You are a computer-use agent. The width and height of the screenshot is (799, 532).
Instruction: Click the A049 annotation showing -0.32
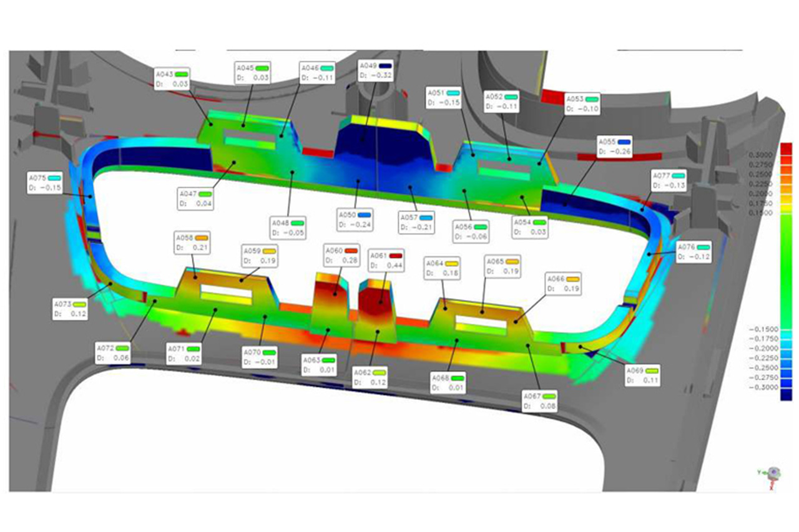tap(376, 70)
